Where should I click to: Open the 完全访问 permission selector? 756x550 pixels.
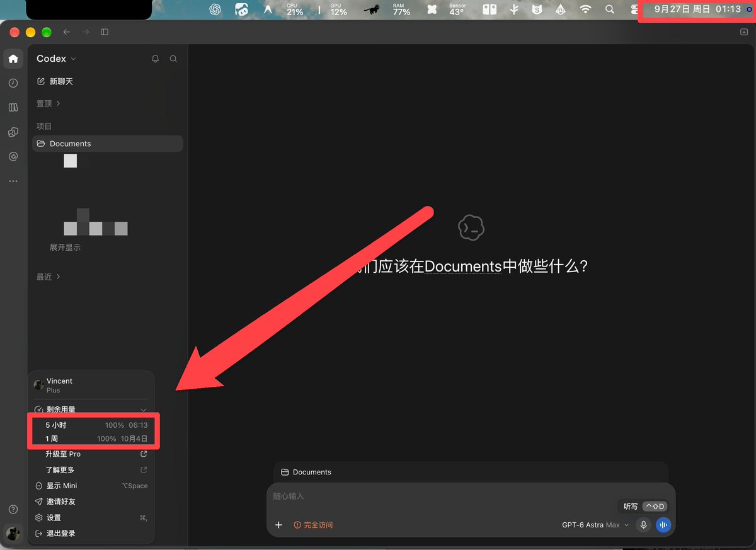click(x=313, y=525)
